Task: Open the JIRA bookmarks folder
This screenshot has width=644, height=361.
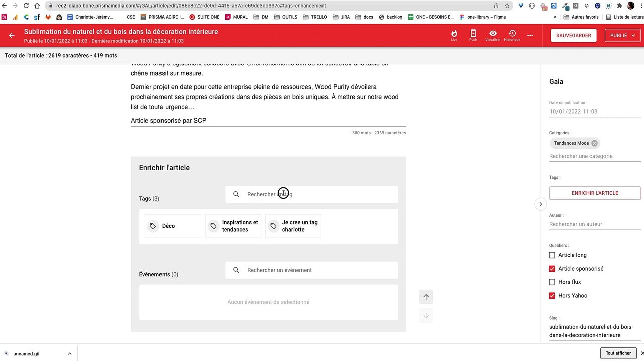Action: (341, 17)
